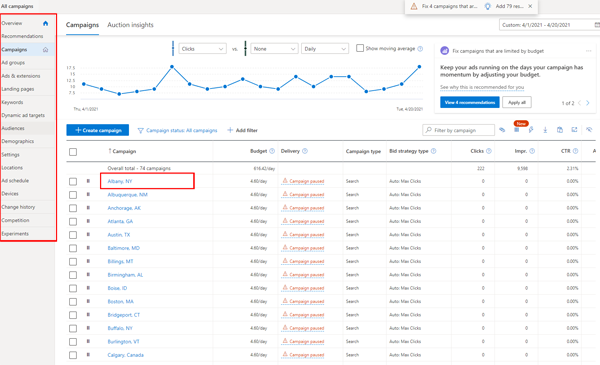Viewport: 600px width, 365px height.
Task: Click the automated rules lightning icon
Action: (x=531, y=130)
